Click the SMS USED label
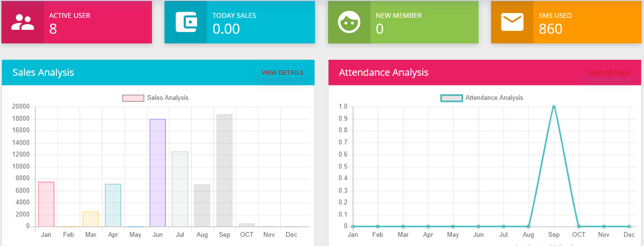This screenshot has height=246, width=644. click(x=555, y=15)
